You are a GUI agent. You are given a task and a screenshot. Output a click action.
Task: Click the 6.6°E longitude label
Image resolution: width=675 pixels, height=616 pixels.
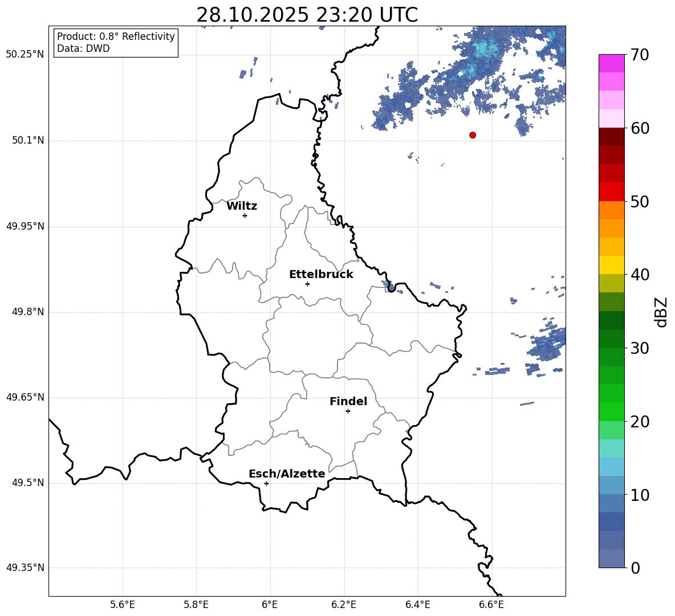(x=491, y=605)
